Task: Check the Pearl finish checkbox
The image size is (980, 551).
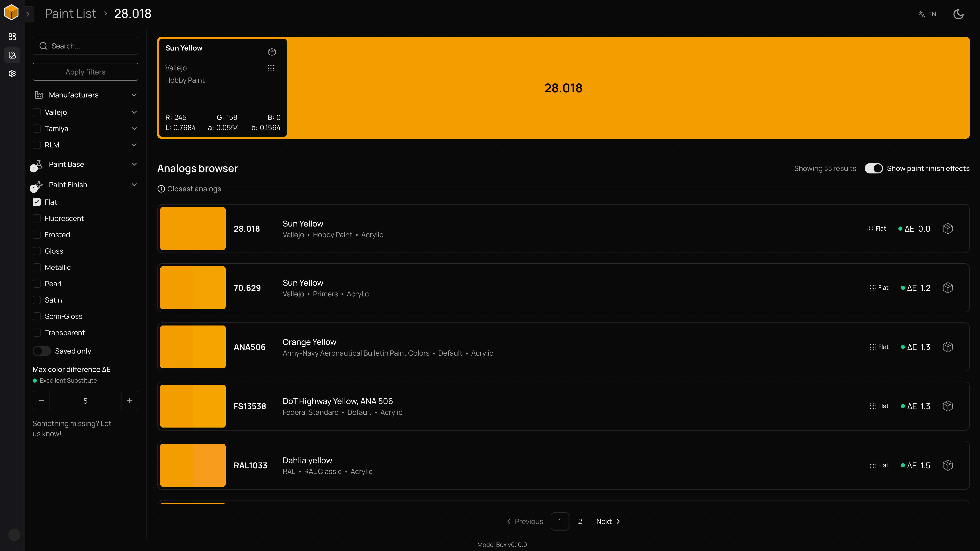Action: coord(37,284)
